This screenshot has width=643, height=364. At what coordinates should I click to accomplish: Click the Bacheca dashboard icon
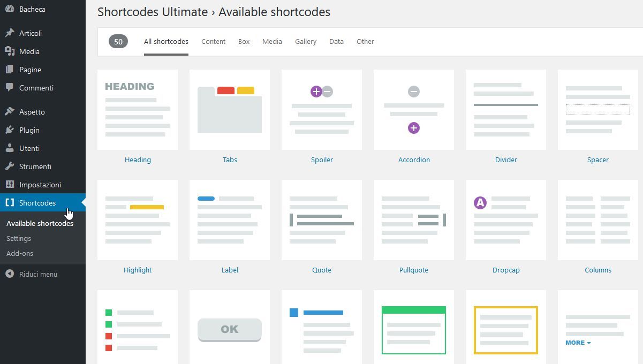coord(10,9)
